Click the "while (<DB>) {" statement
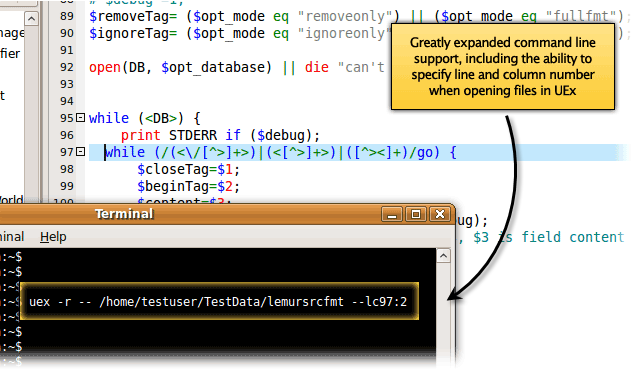637x372 pixels. tap(145, 118)
